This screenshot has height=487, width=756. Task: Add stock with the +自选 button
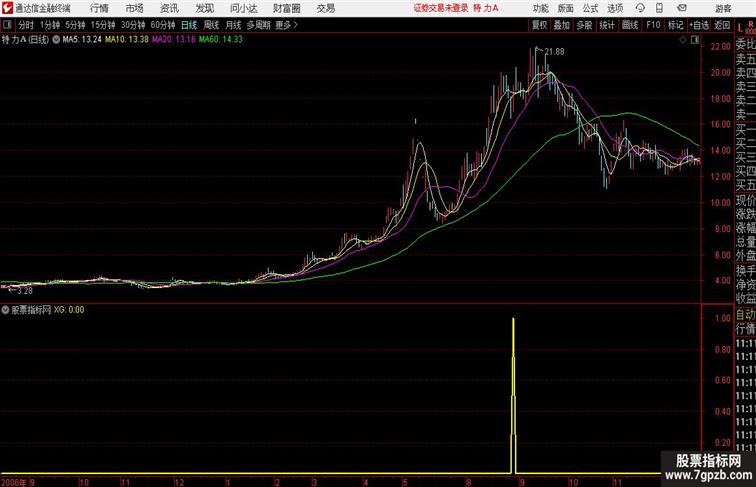pyautogui.click(x=699, y=25)
